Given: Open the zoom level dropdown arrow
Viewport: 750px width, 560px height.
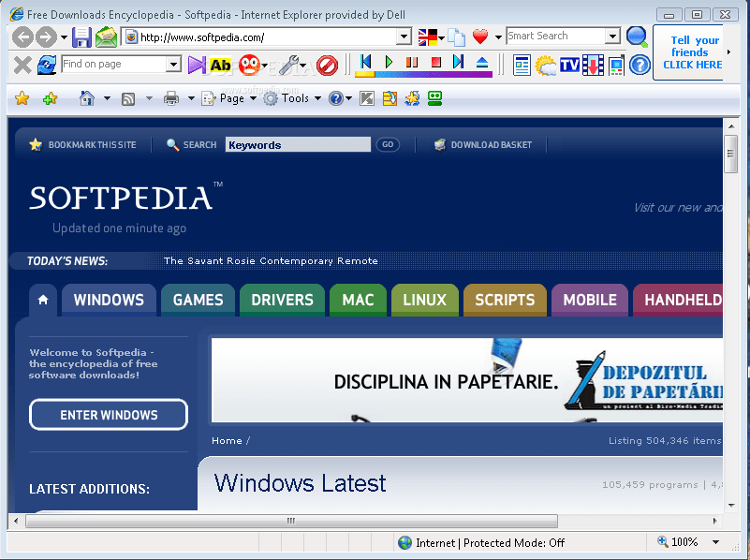Looking at the screenshot, I should 716,542.
